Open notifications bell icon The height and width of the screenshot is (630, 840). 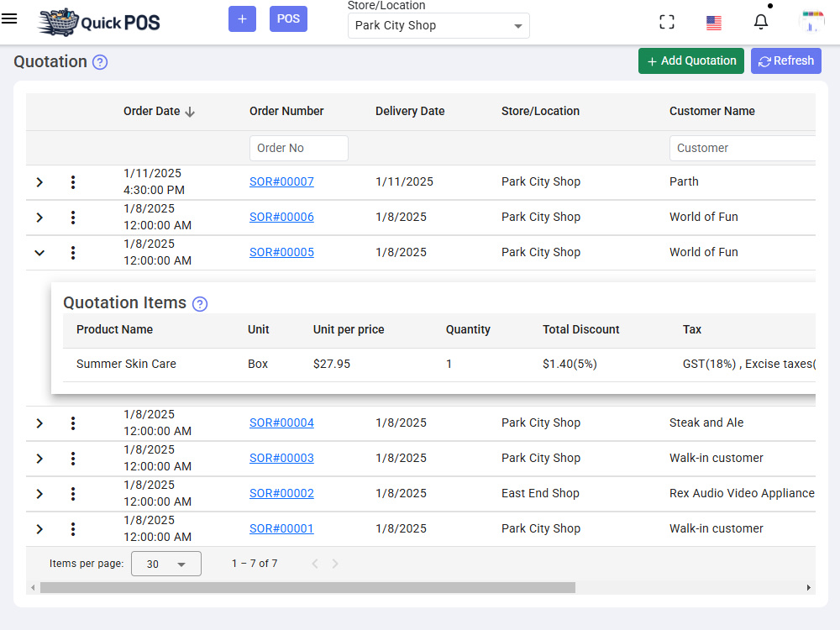click(761, 22)
